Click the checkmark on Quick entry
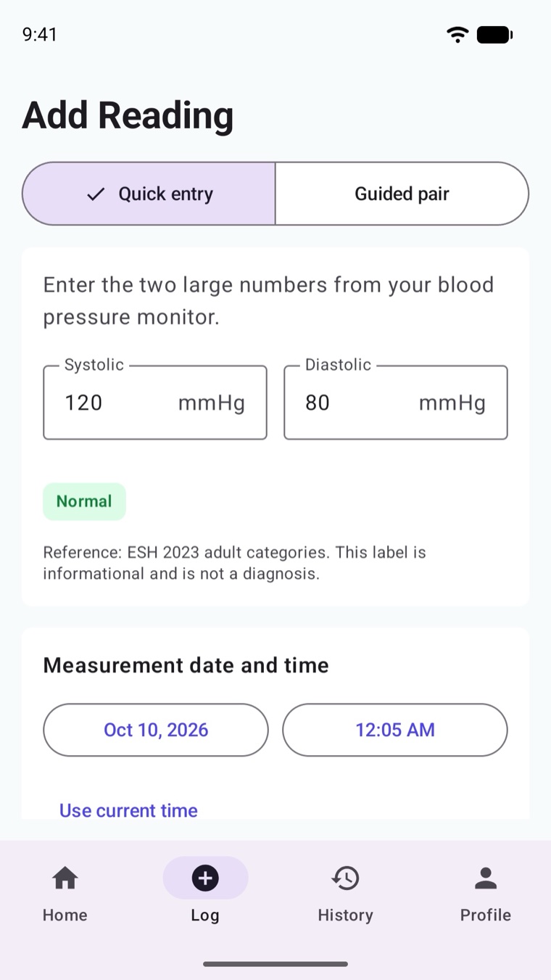 tap(96, 194)
